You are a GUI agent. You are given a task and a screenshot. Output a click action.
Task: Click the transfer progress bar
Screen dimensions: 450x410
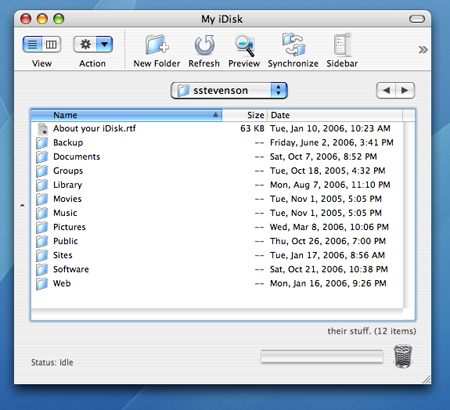(322, 357)
